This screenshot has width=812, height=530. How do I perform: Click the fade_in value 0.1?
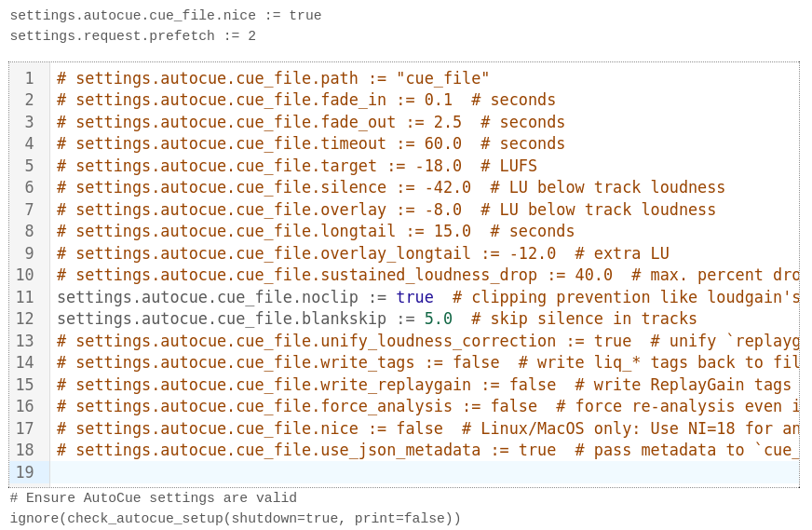438,100
